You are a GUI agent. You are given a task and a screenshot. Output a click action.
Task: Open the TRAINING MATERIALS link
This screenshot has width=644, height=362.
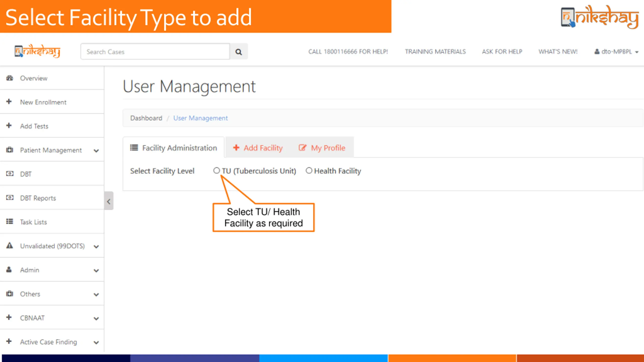(x=435, y=52)
